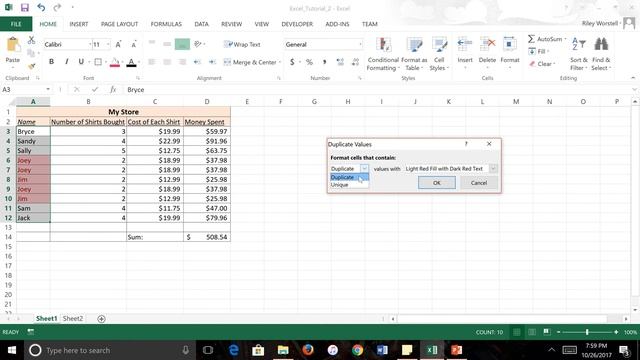This screenshot has height=360, width=640.
Task: Open PowerPoint from the taskbar
Action: [456, 350]
